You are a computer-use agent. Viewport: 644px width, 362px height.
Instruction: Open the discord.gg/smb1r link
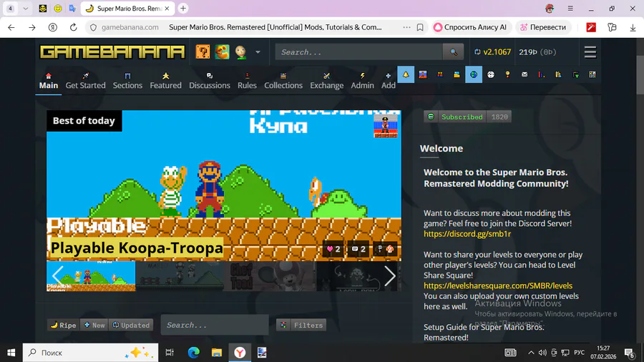[467, 234]
